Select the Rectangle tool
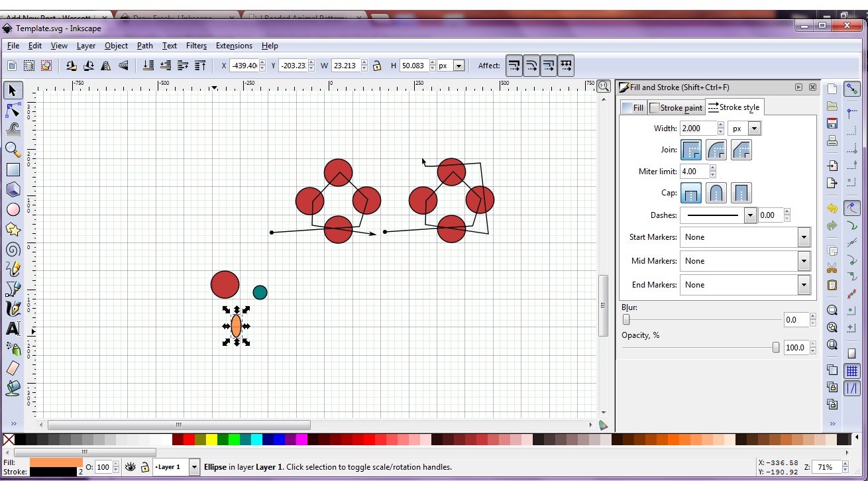868x481 pixels. [13, 170]
